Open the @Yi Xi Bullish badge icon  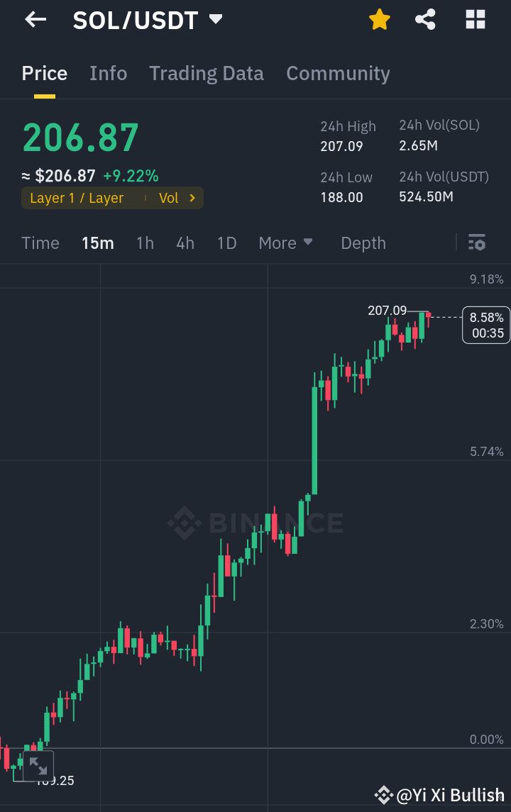click(385, 794)
